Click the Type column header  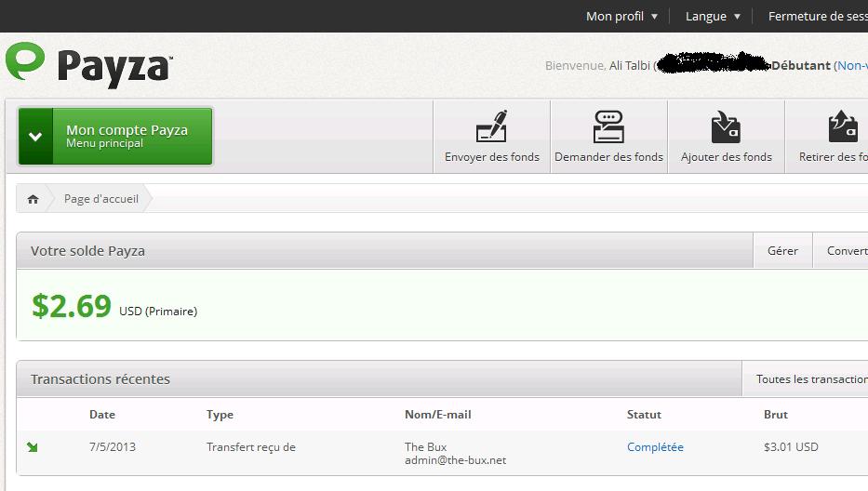(220, 415)
